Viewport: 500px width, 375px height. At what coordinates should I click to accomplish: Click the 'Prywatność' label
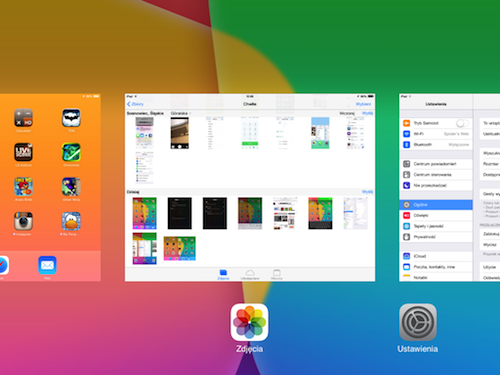tap(425, 237)
